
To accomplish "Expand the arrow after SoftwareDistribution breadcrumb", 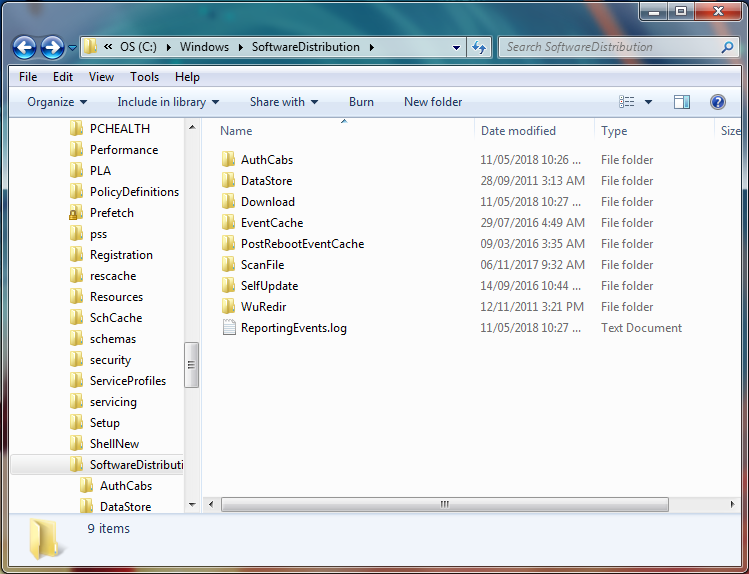I will (x=372, y=47).
